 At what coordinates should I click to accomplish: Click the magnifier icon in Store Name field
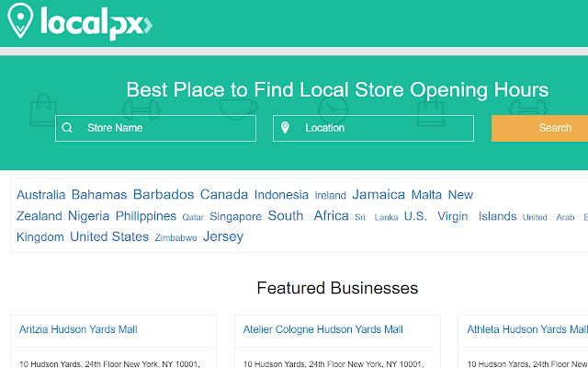coord(66,128)
